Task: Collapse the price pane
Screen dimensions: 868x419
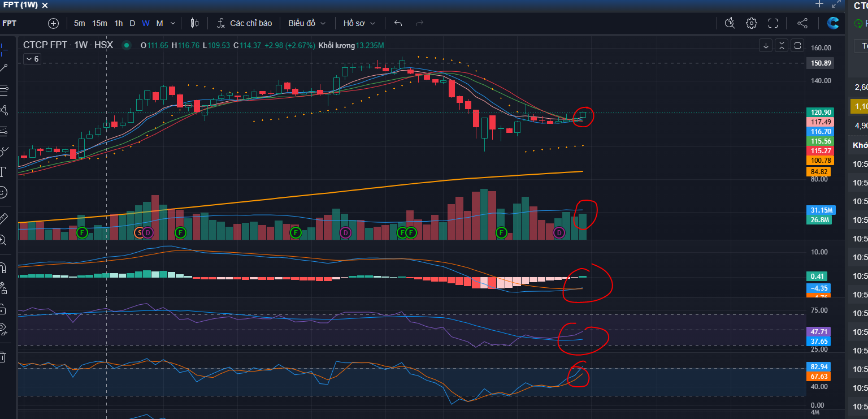Action: coord(782,45)
